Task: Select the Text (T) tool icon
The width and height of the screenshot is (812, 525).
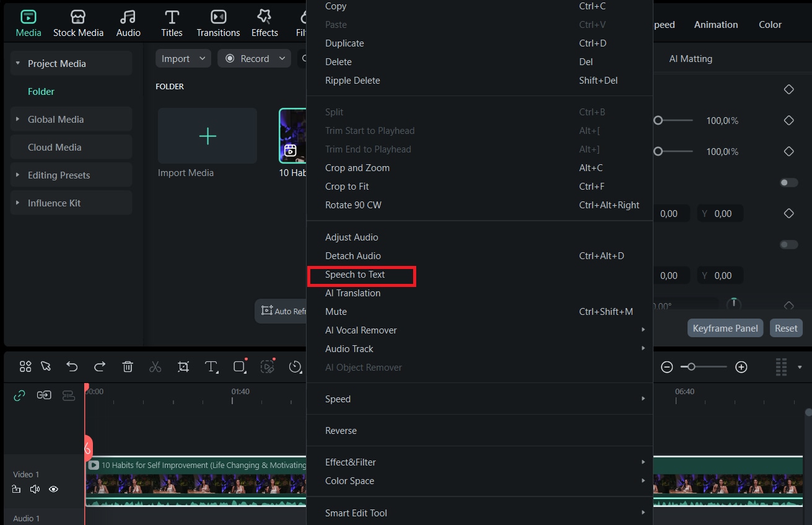Action: (211, 366)
